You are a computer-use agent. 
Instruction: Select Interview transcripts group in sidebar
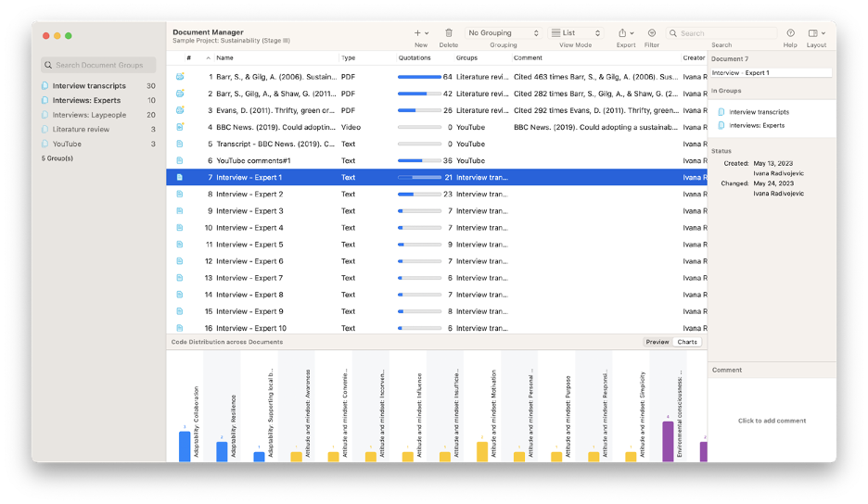[x=98, y=86]
